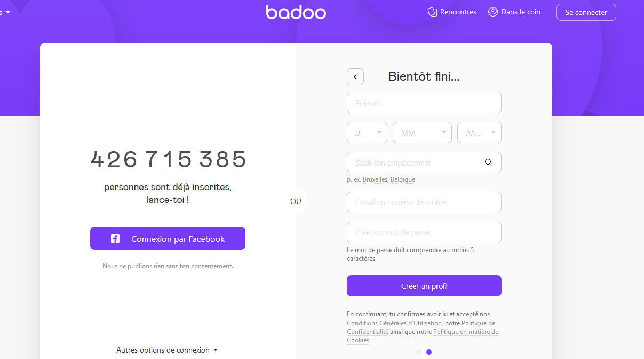Click the Créer un profil button
644x359 pixels.
click(x=424, y=286)
